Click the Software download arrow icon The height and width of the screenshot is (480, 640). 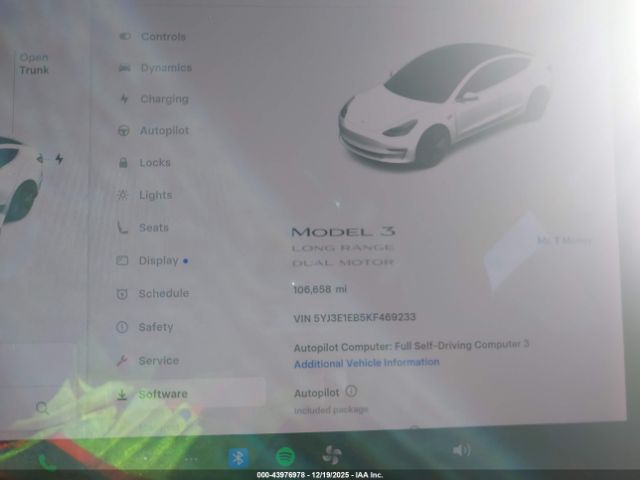point(122,395)
